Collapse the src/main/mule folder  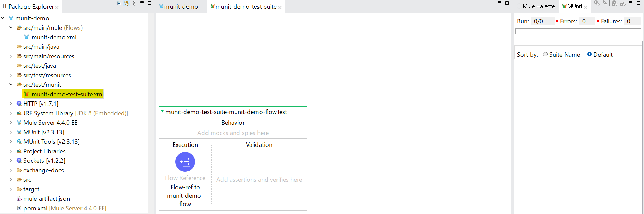11,27
